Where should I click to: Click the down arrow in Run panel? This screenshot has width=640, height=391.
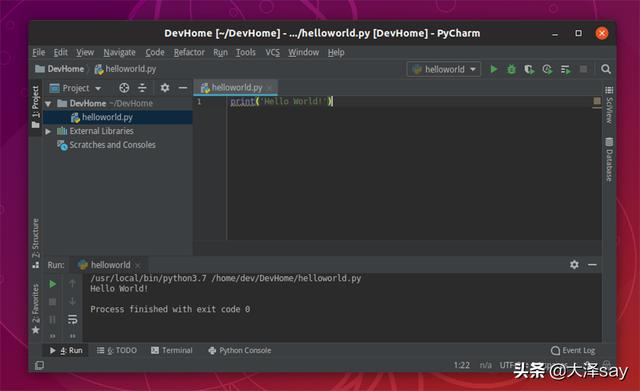coord(72,301)
